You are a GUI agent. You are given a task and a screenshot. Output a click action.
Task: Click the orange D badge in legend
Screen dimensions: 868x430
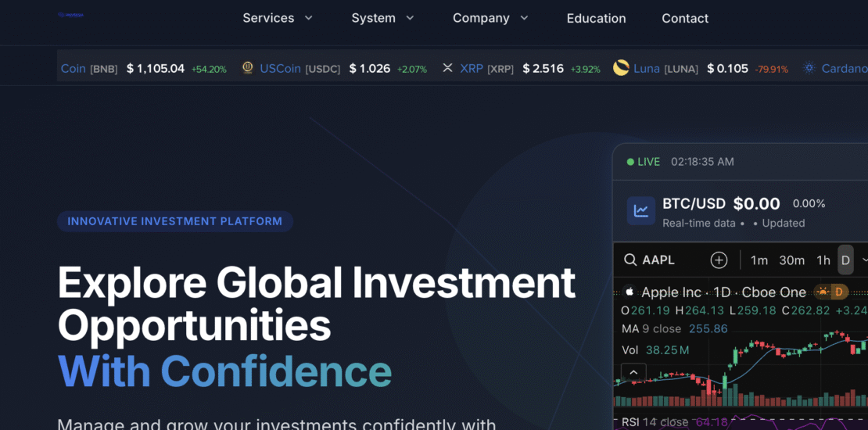click(838, 292)
